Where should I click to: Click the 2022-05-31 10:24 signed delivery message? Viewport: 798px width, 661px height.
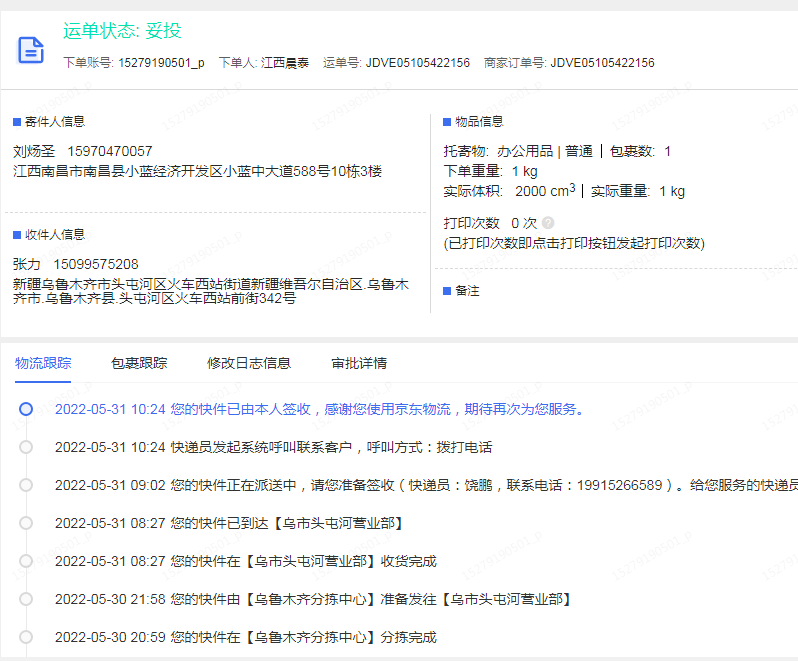tap(320, 409)
